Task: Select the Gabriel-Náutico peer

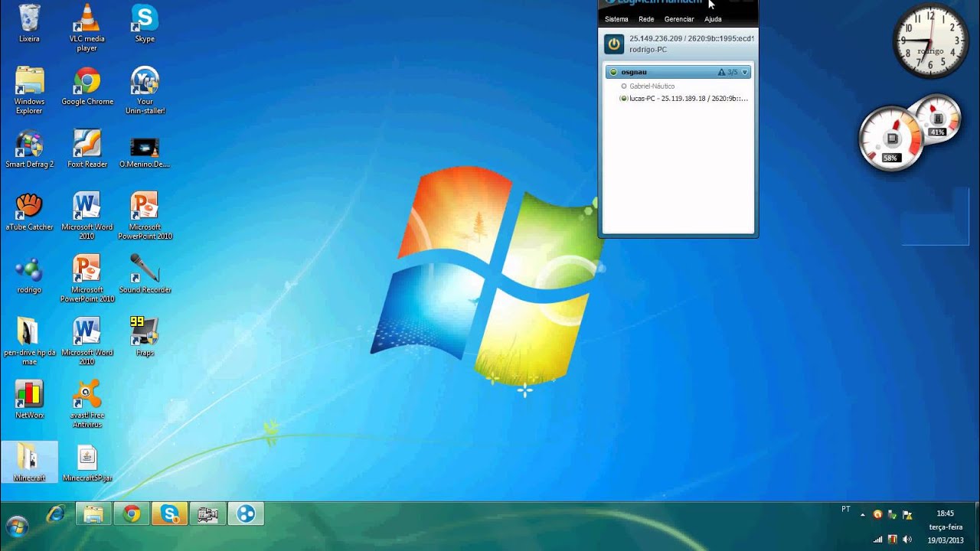Action: [652, 86]
